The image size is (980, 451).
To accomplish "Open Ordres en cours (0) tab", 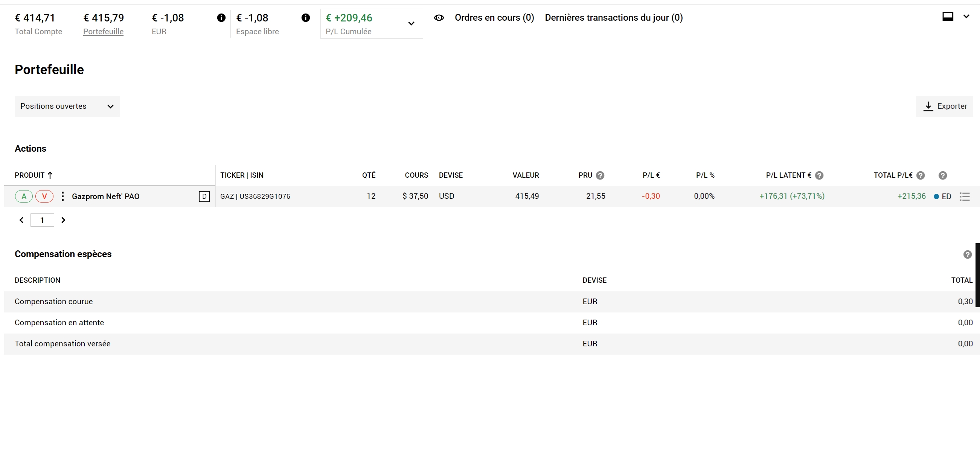I will (x=494, y=17).
